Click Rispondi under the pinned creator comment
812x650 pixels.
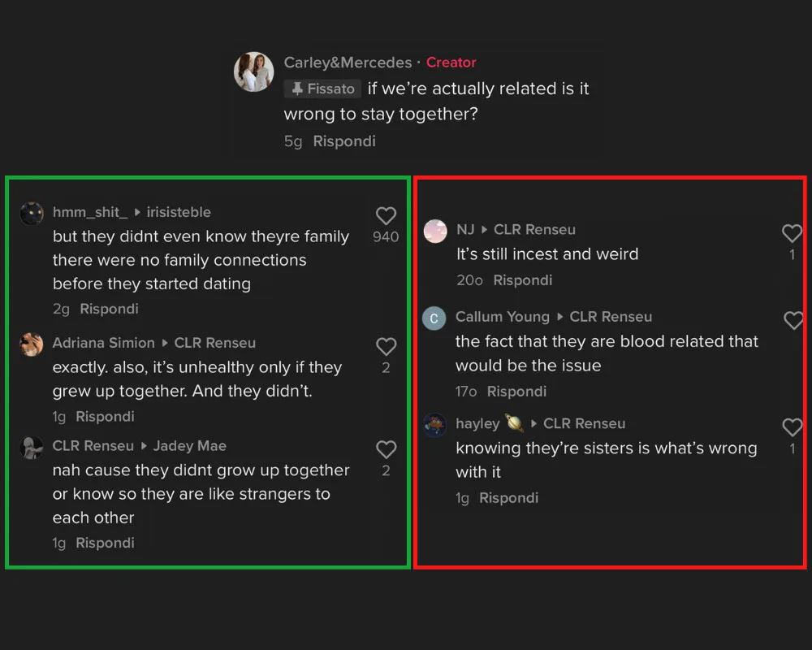pos(344,141)
